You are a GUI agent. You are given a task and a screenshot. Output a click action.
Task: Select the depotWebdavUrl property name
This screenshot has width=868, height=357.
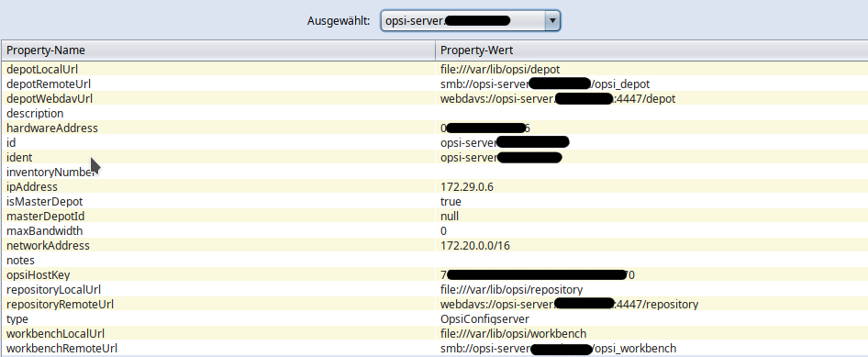(50, 98)
